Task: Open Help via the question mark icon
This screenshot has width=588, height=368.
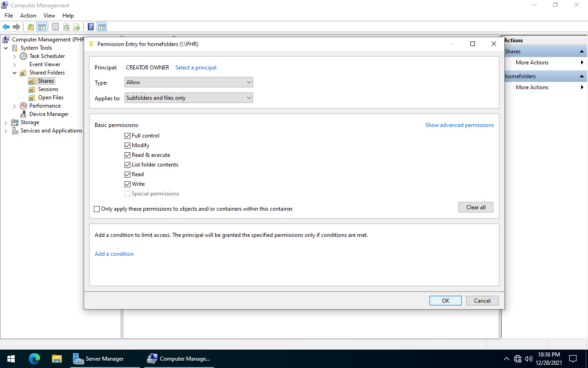Action: click(91, 27)
